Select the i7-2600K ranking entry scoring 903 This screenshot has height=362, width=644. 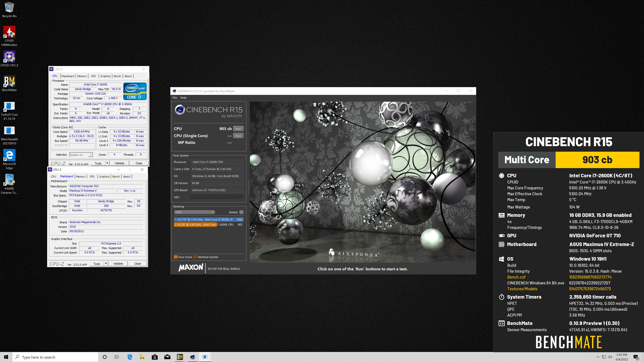tap(208, 225)
